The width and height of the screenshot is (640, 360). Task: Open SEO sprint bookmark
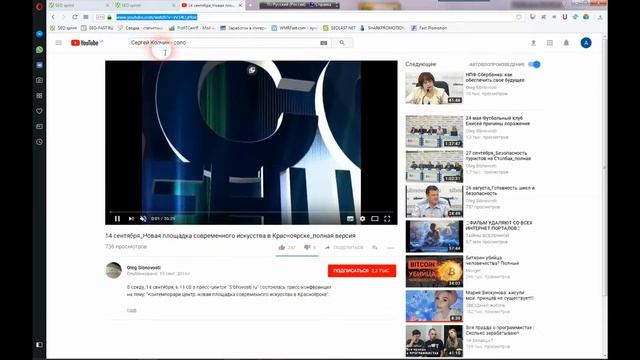63,28
